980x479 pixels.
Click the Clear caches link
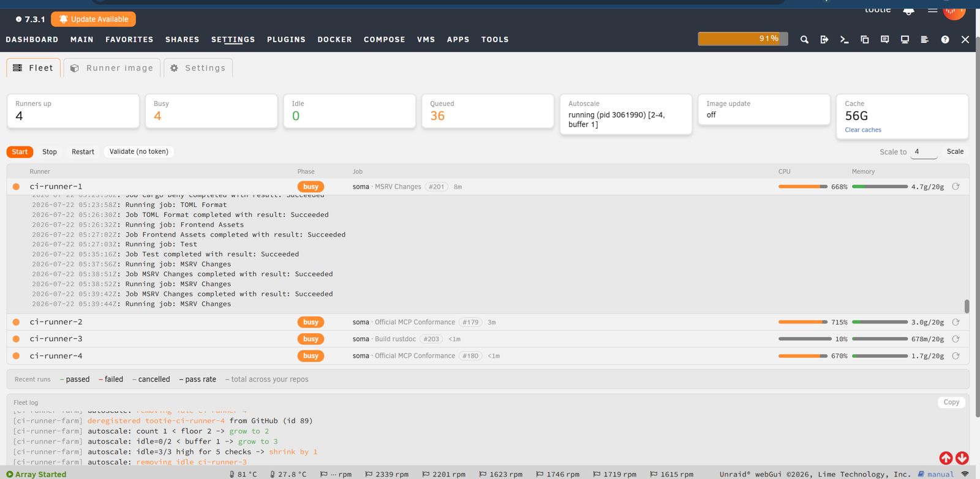click(x=863, y=130)
